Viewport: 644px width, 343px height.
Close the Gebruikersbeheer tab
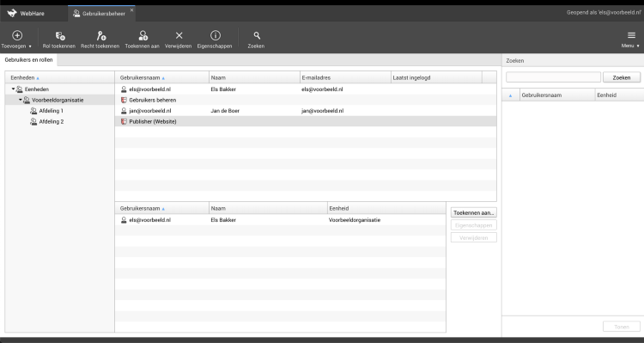point(132,10)
